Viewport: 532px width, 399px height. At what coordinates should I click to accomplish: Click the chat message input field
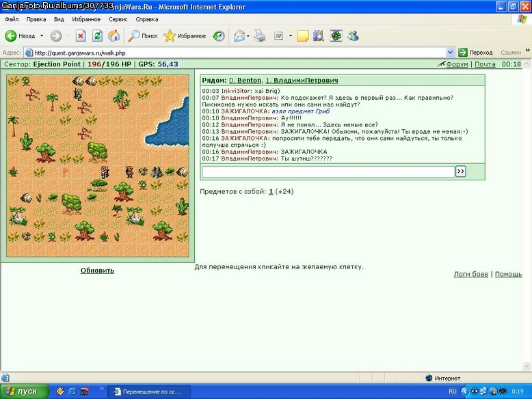[x=328, y=172]
